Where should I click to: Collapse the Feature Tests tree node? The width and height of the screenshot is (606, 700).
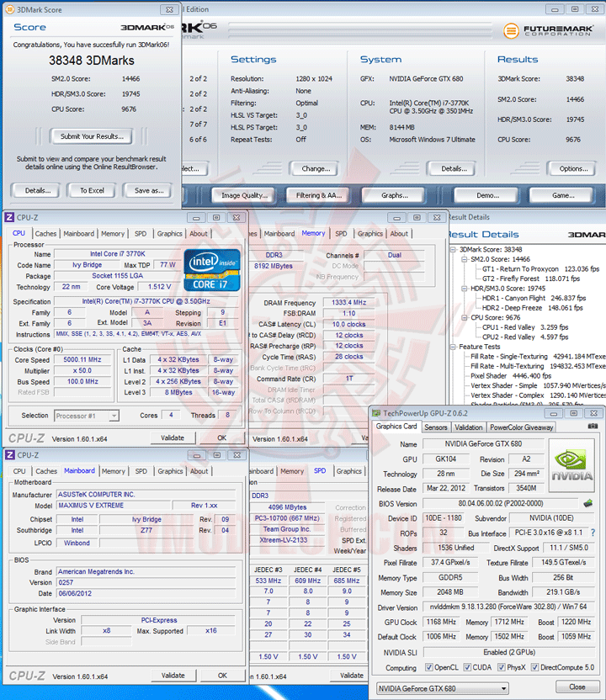coord(454,347)
